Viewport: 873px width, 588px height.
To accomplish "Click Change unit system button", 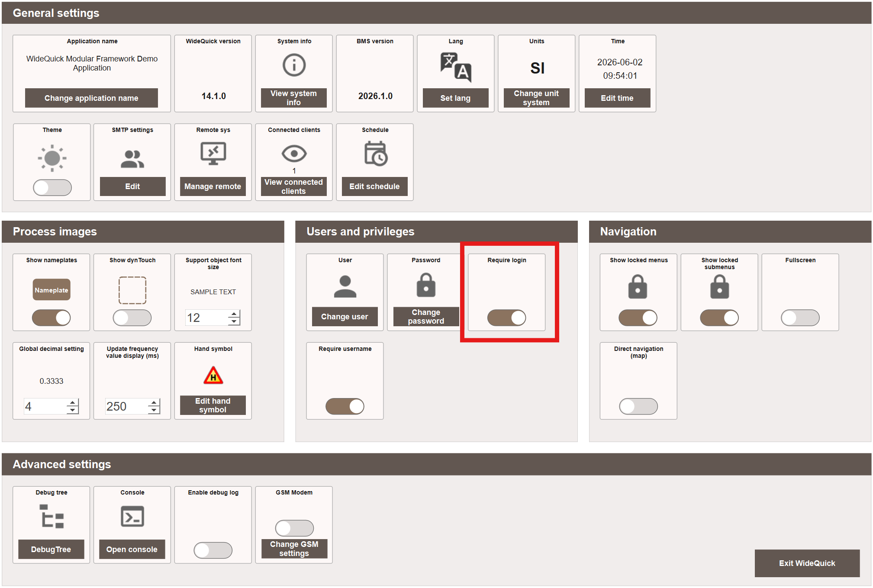I will pyautogui.click(x=537, y=98).
